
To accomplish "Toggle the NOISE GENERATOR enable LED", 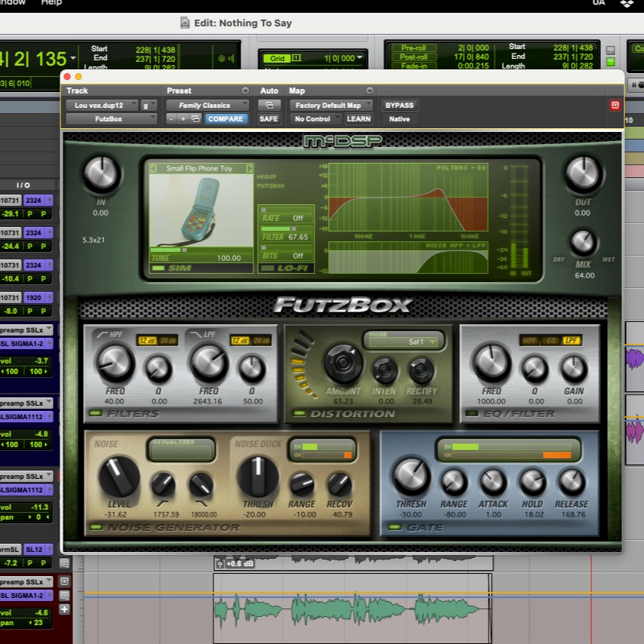I will (x=96, y=527).
